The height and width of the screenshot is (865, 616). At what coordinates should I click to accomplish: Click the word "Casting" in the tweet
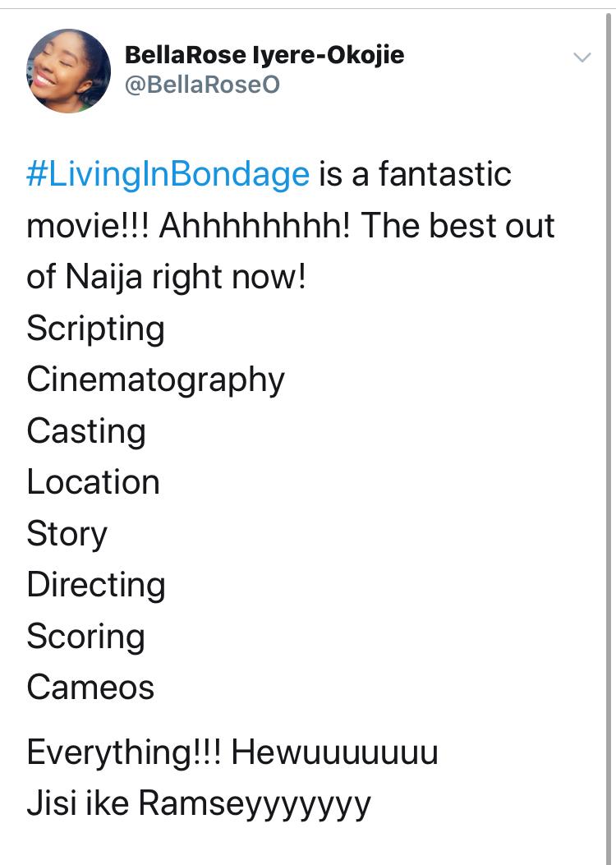coord(86,431)
